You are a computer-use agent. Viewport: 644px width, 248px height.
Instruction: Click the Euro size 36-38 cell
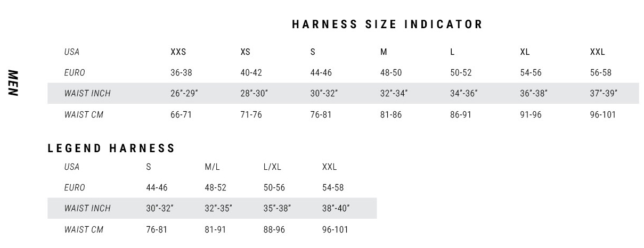click(181, 73)
